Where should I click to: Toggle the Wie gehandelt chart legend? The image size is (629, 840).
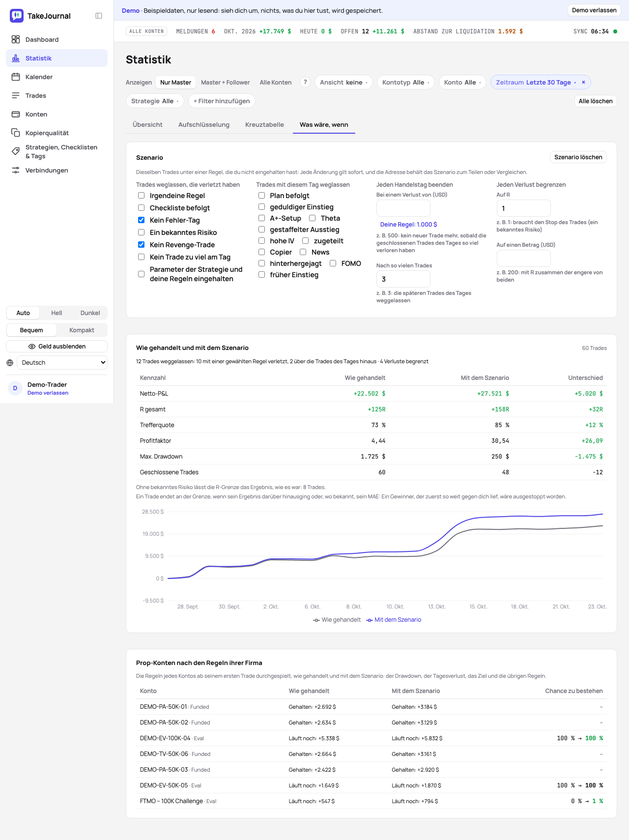(337, 620)
